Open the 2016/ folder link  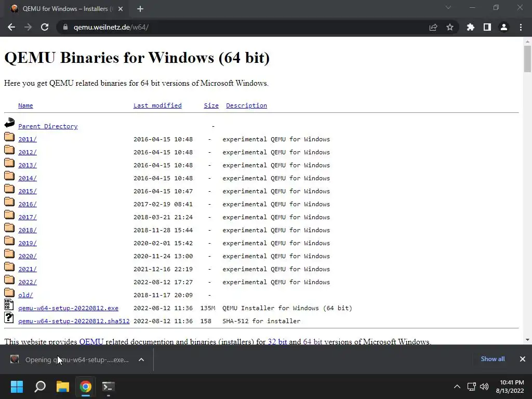28,204
